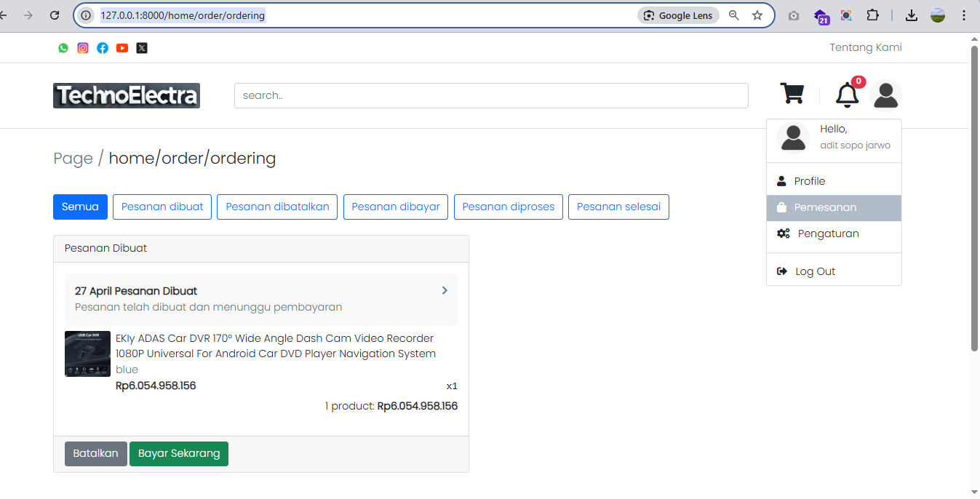Select Log Out from dropdown menu
The image size is (980, 499).
815,271
